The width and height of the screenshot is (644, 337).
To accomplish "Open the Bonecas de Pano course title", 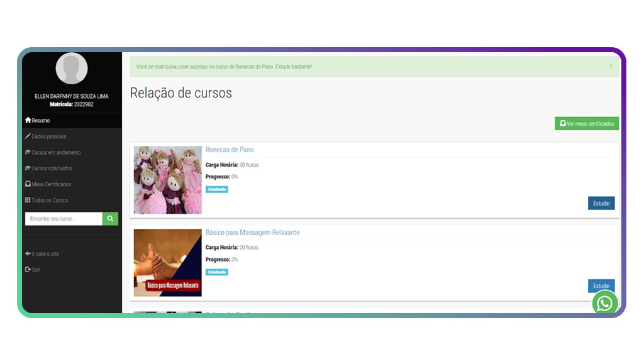I will (230, 150).
